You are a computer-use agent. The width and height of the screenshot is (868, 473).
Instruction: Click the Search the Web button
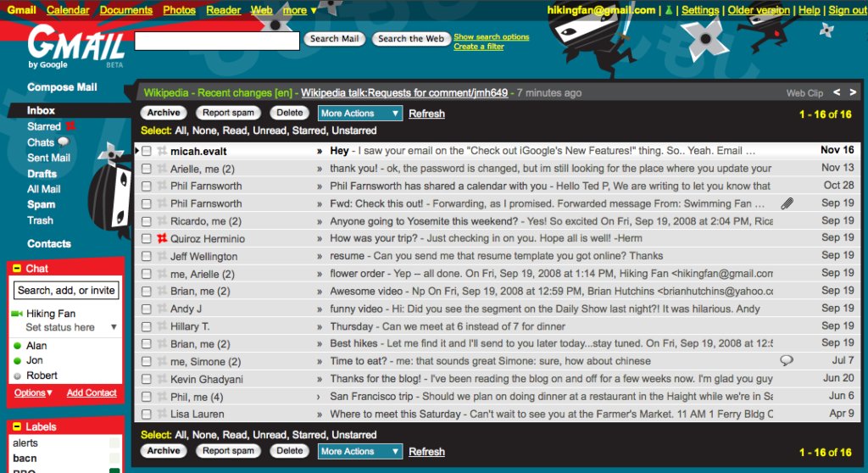pyautogui.click(x=411, y=39)
